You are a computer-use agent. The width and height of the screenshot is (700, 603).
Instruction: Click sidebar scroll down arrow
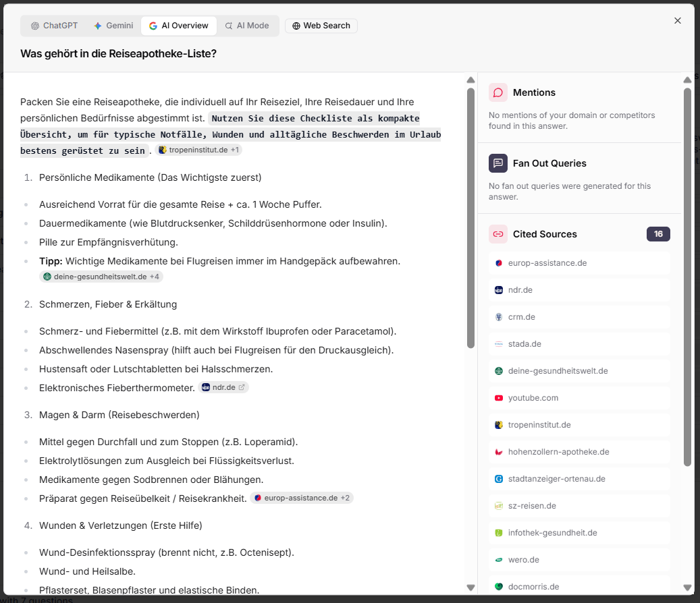click(687, 587)
